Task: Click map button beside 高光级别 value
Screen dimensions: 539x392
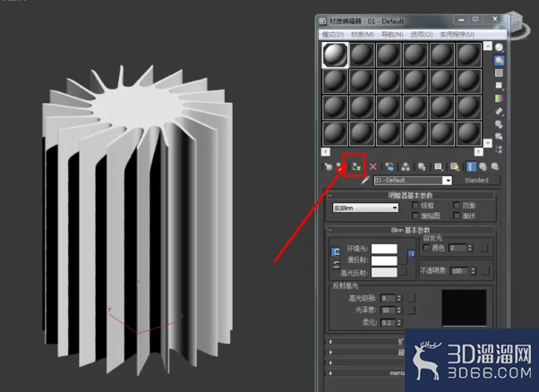Action: coord(412,298)
